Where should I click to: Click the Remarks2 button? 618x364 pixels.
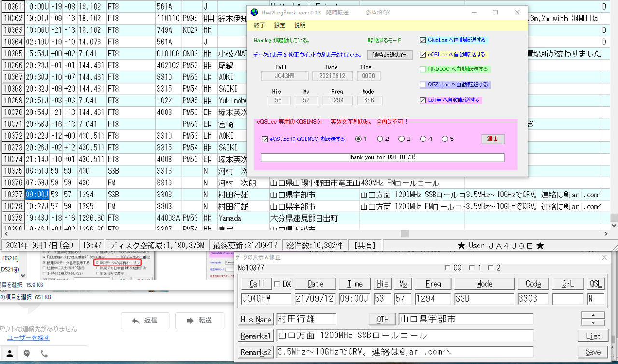click(256, 352)
